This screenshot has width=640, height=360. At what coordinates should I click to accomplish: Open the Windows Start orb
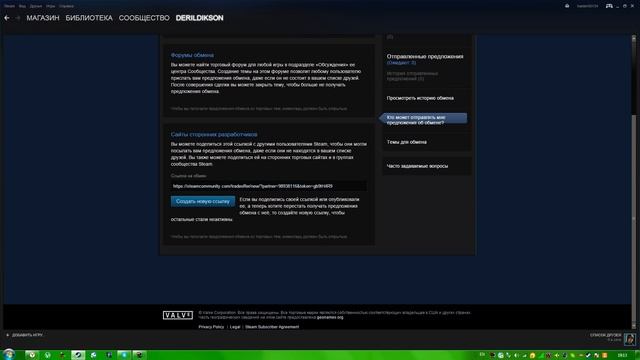coord(9,354)
